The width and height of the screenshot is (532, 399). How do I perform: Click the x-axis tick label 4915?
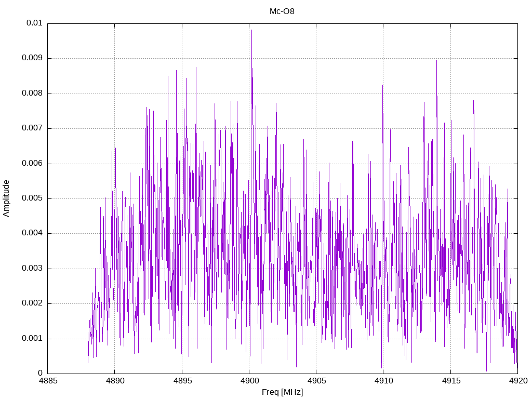pos(451,381)
